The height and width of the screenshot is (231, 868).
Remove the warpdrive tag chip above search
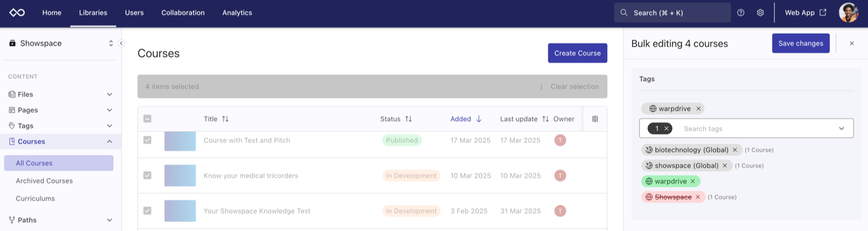(x=698, y=108)
